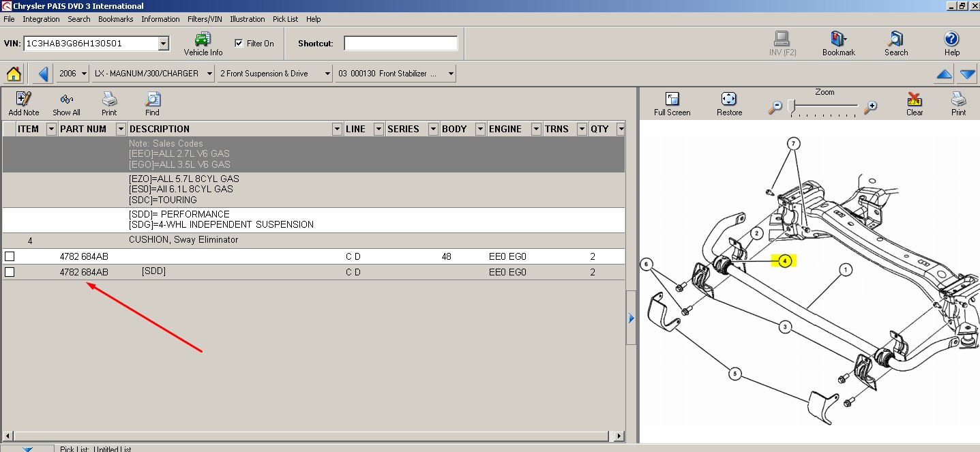Select callout 7 in the illustration
The height and width of the screenshot is (452, 980).
pyautogui.click(x=793, y=144)
